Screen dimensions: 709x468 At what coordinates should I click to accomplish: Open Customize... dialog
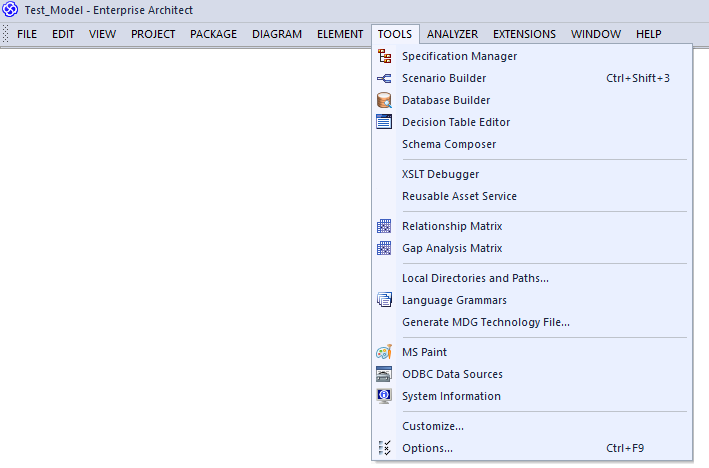532,426
